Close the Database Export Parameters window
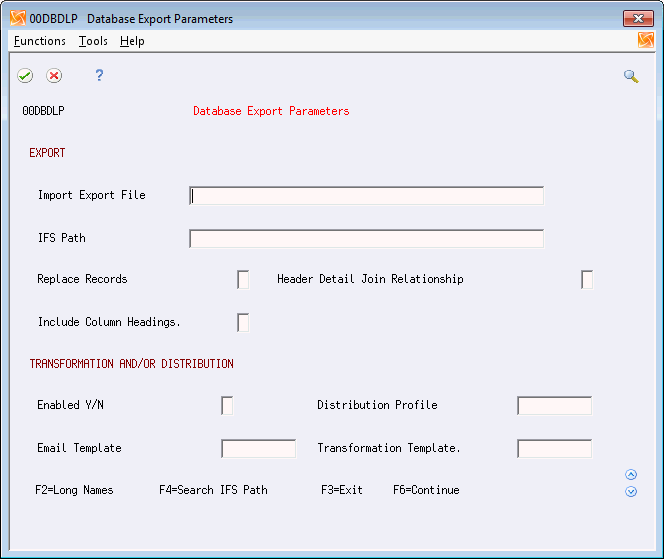This screenshot has width=664, height=559. [638, 18]
